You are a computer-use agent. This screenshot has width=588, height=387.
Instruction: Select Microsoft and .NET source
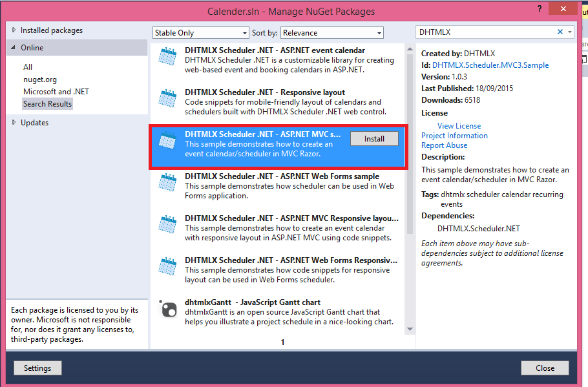click(56, 92)
